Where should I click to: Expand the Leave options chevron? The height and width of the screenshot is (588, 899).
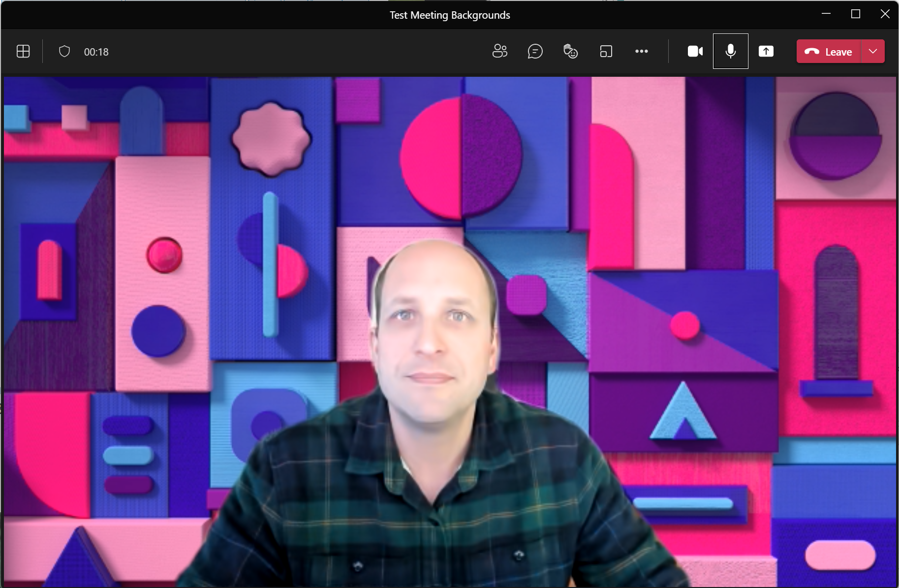[873, 52]
